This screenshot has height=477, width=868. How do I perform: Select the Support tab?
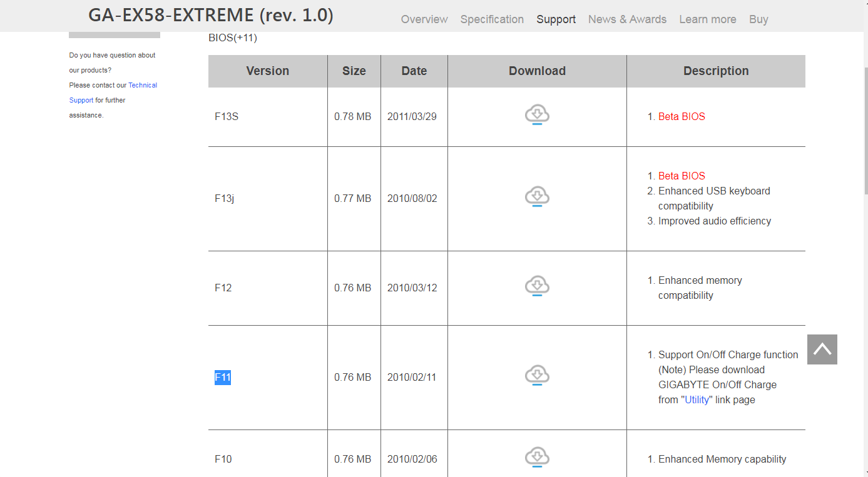[556, 19]
